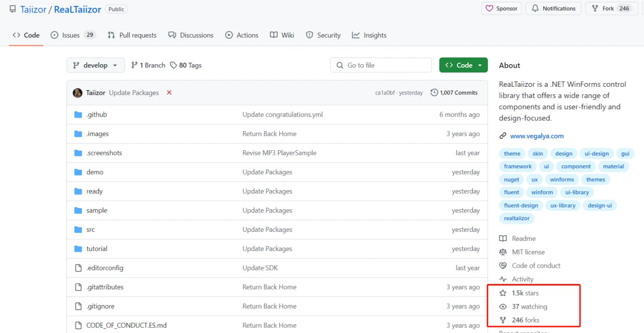Click the Fork icon at top
This screenshot has height=333, width=644.
coord(595,8)
